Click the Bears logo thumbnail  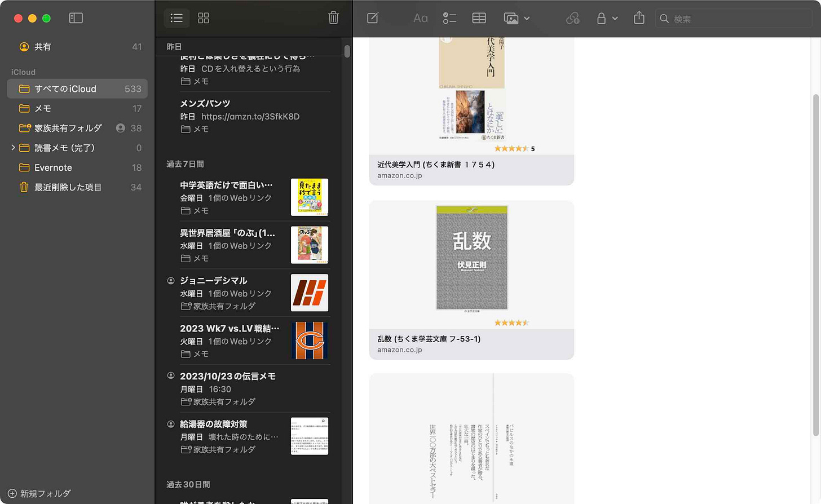pos(310,341)
